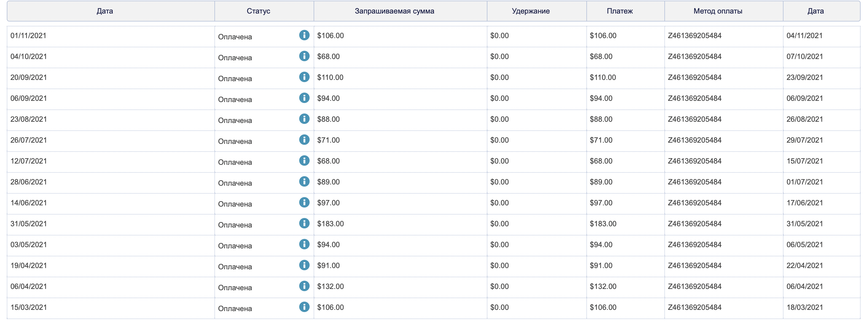The height and width of the screenshot is (332, 868).
Task: Click info icon in $71.00 row
Action: point(304,140)
